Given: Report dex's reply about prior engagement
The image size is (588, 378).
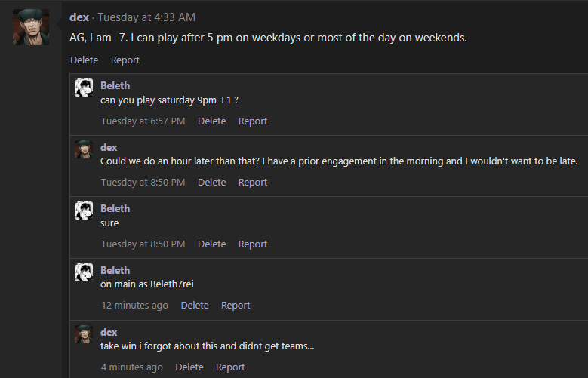Looking at the screenshot, I should click(x=253, y=183).
